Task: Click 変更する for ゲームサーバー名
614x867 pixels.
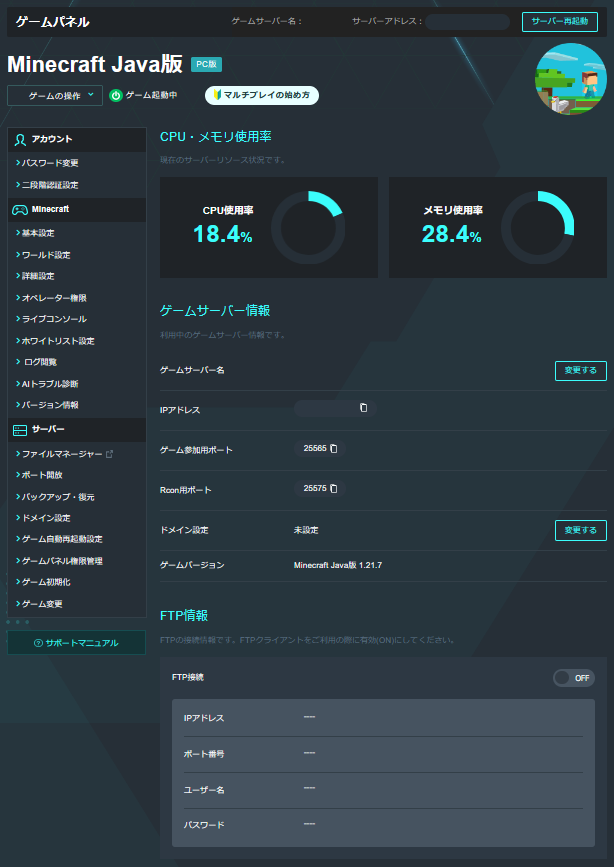Action: [581, 370]
